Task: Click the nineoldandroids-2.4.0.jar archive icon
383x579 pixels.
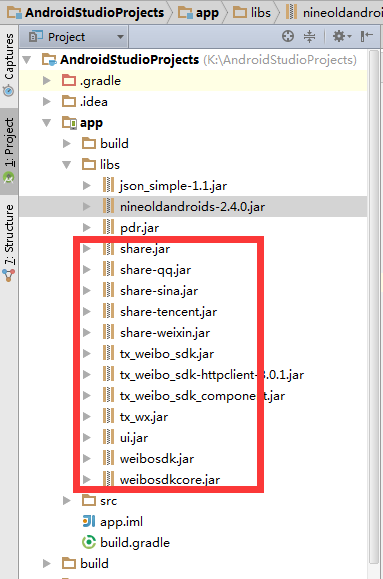Action: point(108,206)
